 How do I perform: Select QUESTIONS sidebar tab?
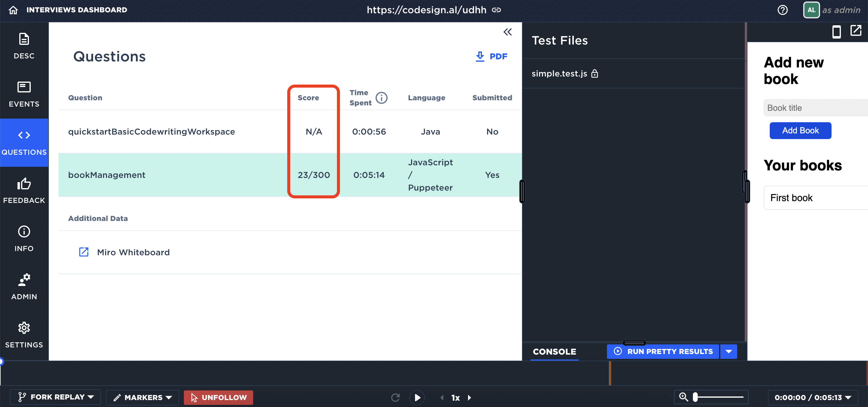click(x=24, y=142)
